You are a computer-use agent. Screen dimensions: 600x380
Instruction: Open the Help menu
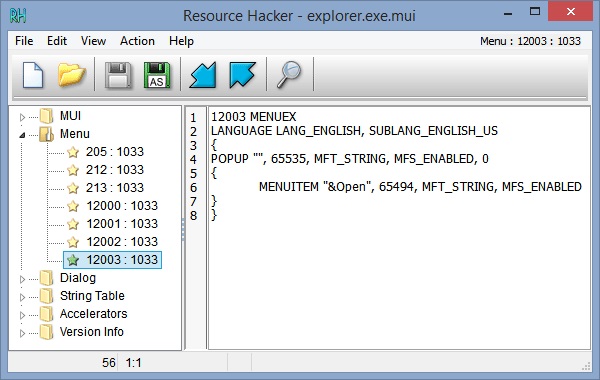pyautogui.click(x=181, y=41)
